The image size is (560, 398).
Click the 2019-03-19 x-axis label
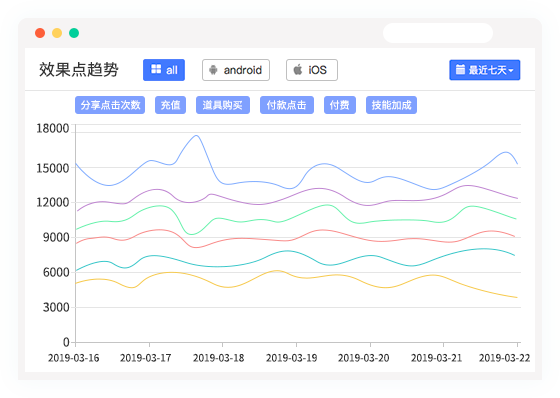291,358
